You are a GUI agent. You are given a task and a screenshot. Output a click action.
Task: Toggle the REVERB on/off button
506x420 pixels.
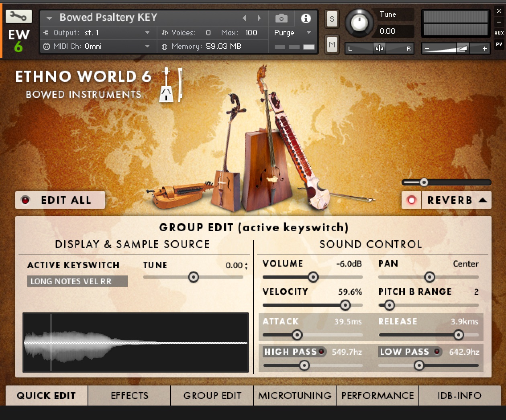point(412,200)
